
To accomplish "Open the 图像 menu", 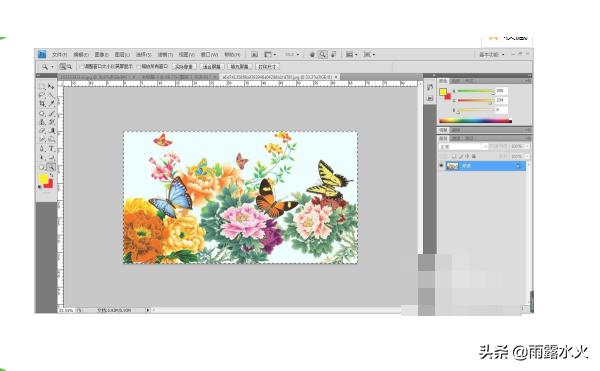I will [102, 55].
